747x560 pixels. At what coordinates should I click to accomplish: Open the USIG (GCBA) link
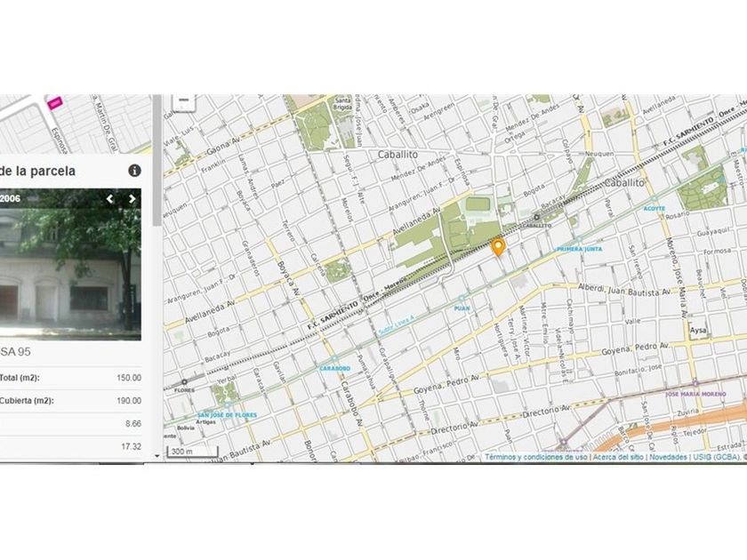pos(715,457)
